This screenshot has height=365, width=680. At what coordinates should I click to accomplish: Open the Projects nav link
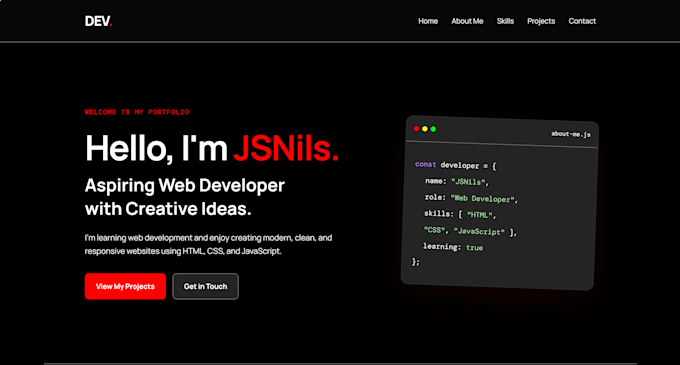[541, 21]
